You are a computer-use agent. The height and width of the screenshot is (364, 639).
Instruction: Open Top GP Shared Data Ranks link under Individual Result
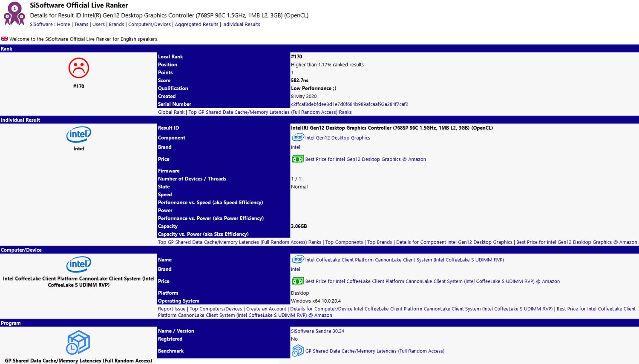pos(239,242)
